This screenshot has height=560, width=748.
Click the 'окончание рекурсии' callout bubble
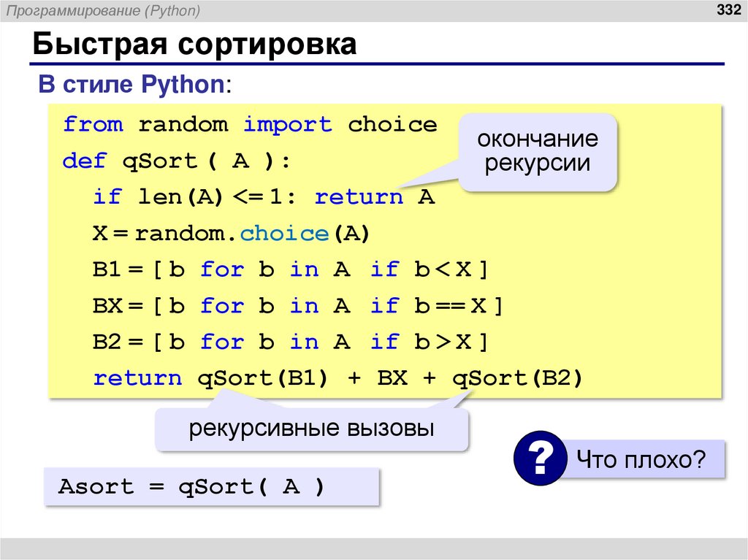(538, 152)
